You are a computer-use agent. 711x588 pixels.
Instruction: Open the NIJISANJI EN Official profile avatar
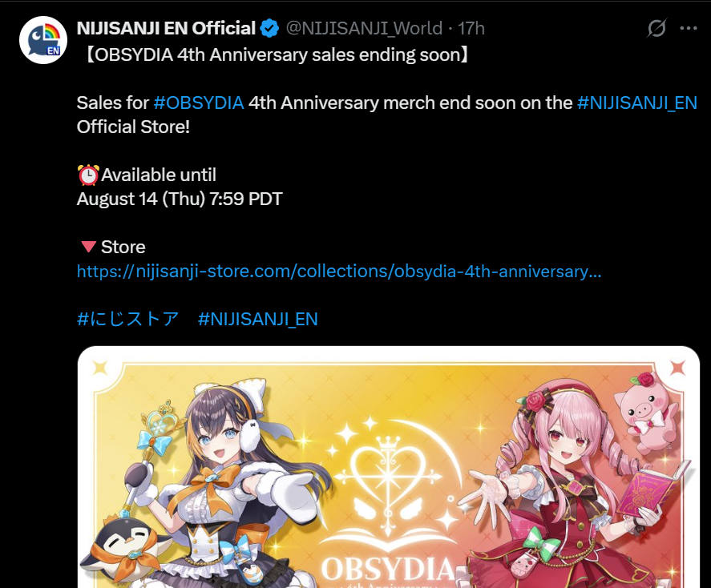click(x=43, y=40)
